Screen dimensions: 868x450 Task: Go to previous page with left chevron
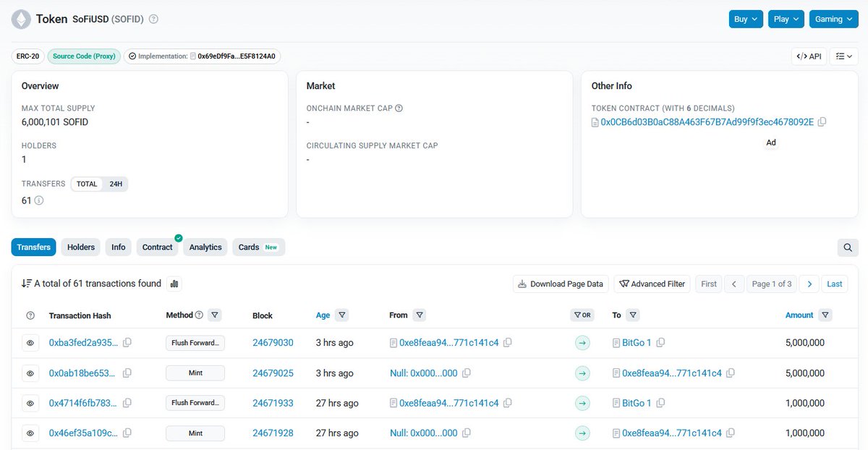point(734,284)
